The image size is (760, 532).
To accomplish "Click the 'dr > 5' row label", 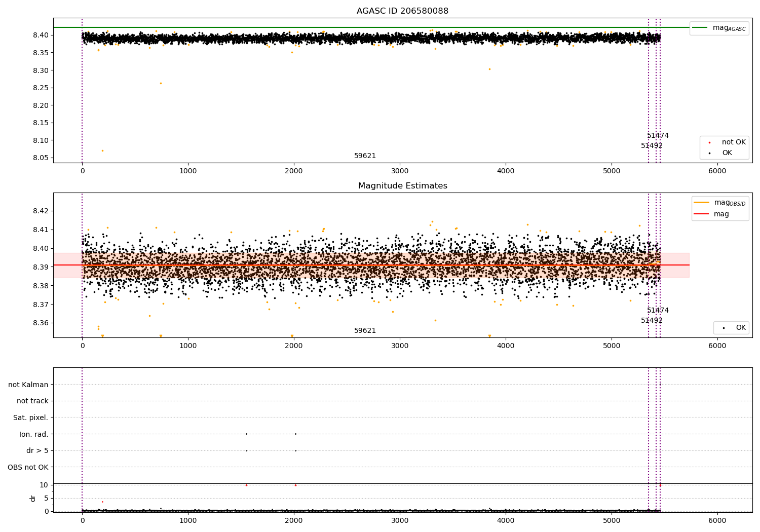I will coord(37,450).
